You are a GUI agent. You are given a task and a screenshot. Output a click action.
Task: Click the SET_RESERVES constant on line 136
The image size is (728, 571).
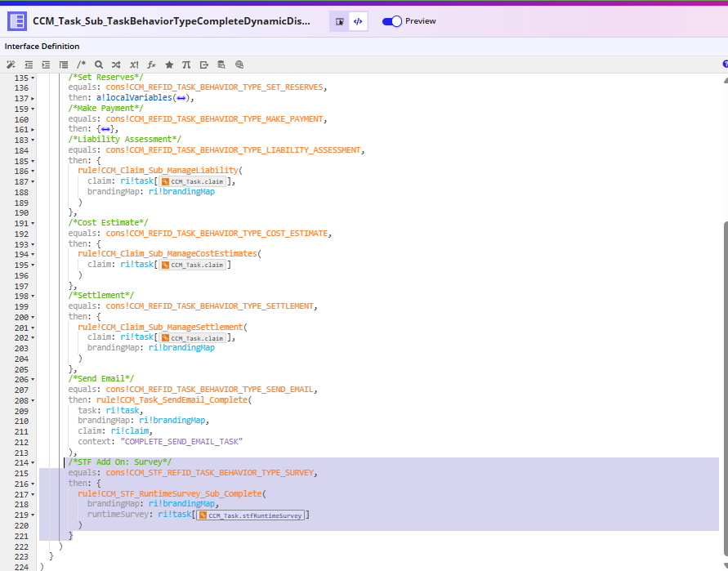214,87
